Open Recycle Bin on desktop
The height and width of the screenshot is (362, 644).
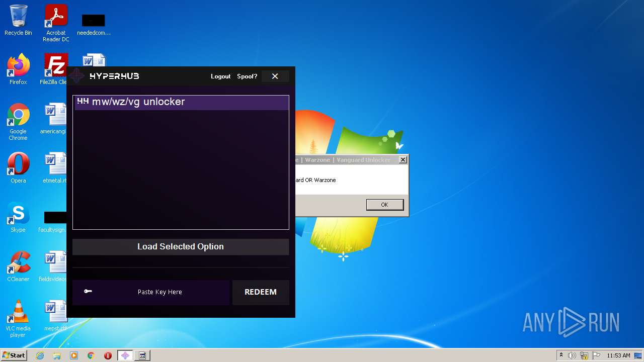click(18, 20)
